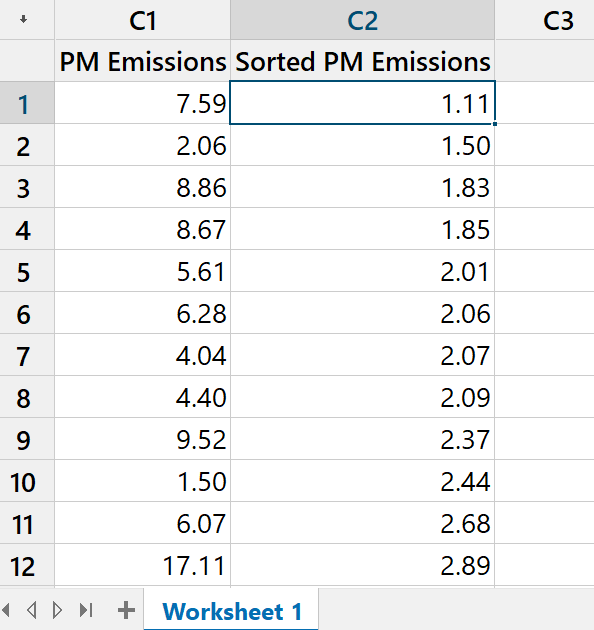Go to first worksheet navigation arrow
Image resolution: width=594 pixels, height=630 pixels.
(x=6, y=610)
